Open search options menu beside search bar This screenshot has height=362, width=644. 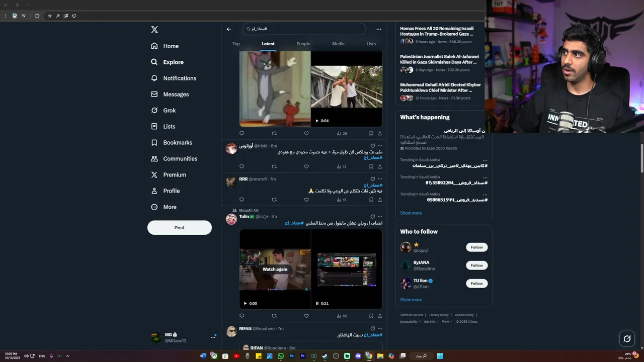point(379,29)
